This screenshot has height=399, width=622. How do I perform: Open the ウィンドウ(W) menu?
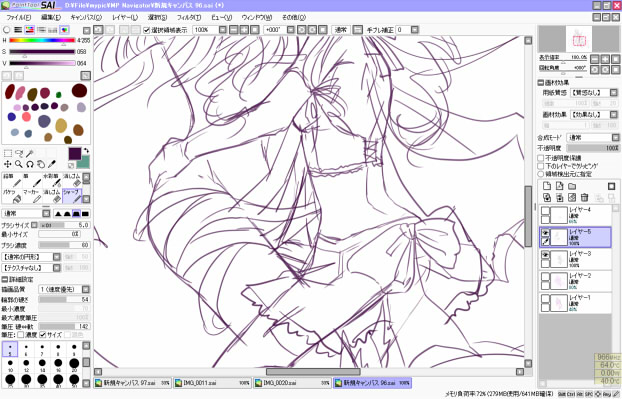[x=257, y=17]
